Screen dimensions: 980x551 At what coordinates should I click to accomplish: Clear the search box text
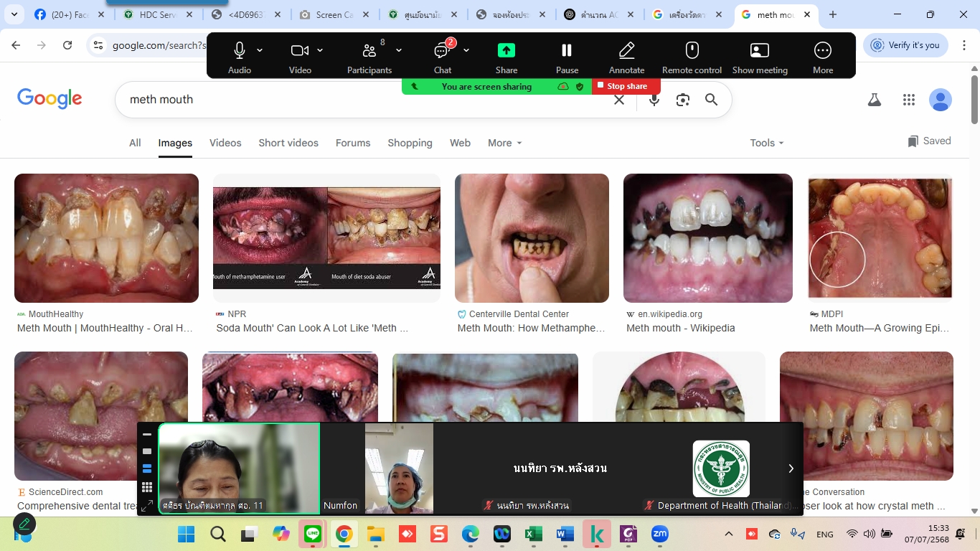point(619,100)
